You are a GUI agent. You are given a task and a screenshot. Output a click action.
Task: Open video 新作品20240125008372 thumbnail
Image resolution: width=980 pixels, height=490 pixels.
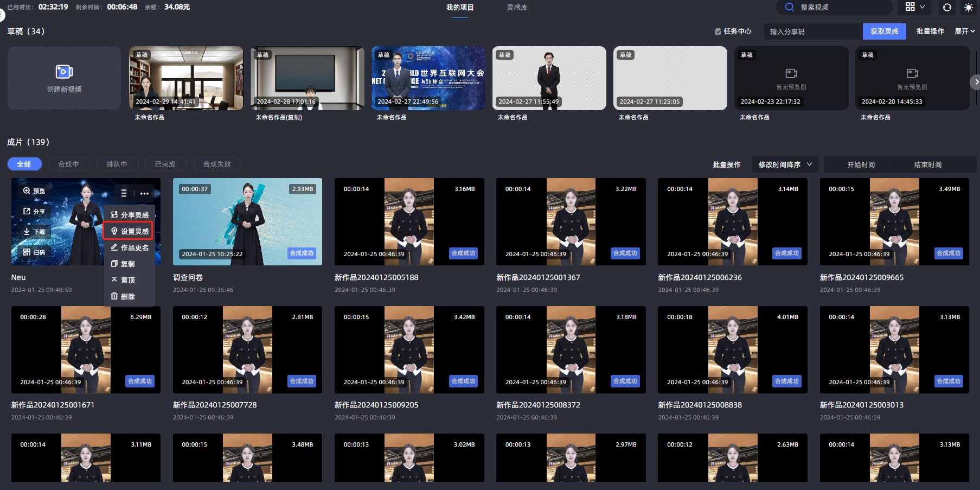coord(571,349)
